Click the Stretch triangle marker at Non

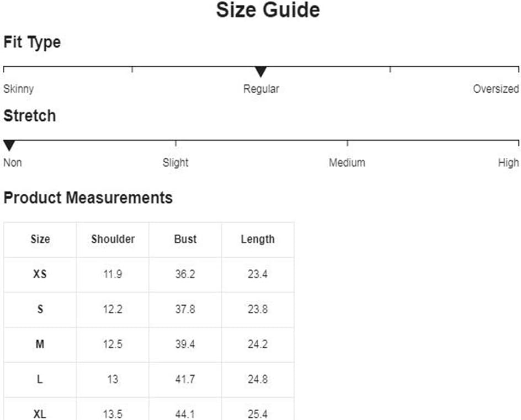(x=9, y=146)
